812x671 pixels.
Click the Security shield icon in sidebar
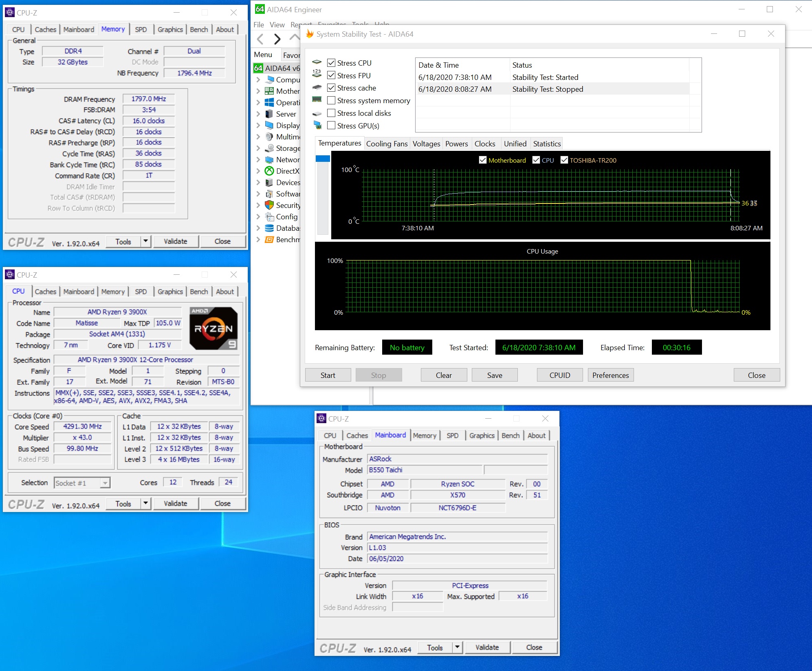click(x=269, y=205)
